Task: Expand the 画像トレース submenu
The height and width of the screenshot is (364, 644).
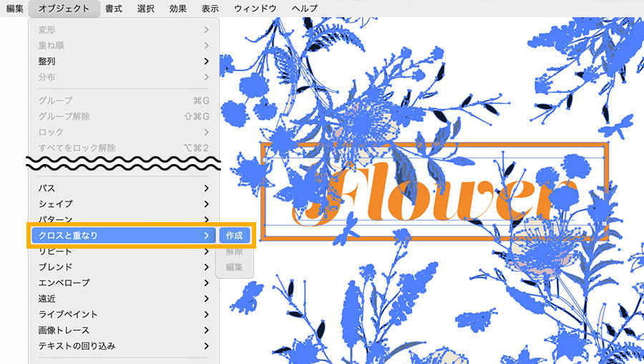Action: [124, 330]
